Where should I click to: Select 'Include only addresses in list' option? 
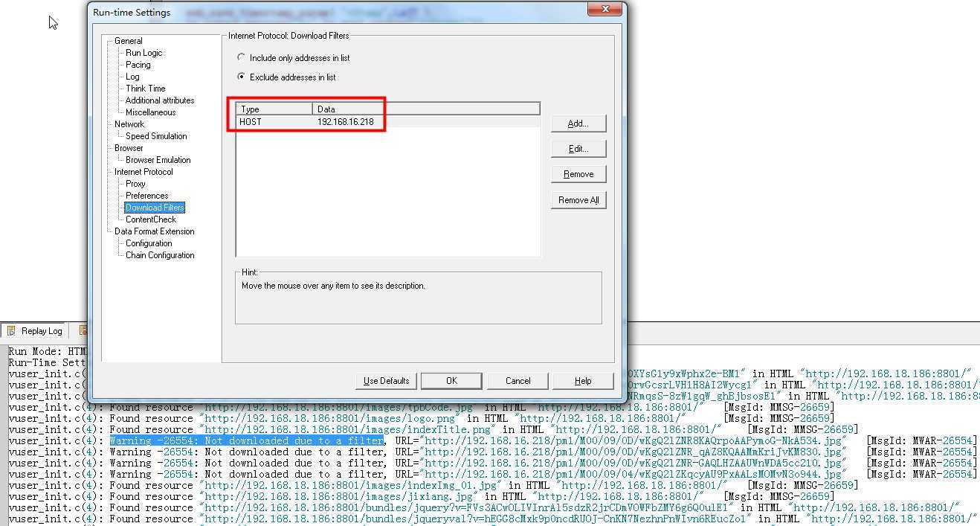pos(293,57)
